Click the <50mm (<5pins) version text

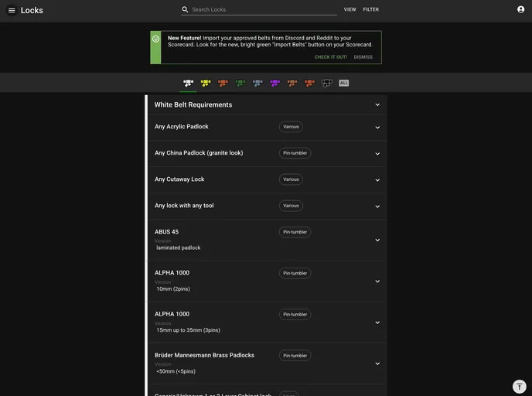coord(176,371)
